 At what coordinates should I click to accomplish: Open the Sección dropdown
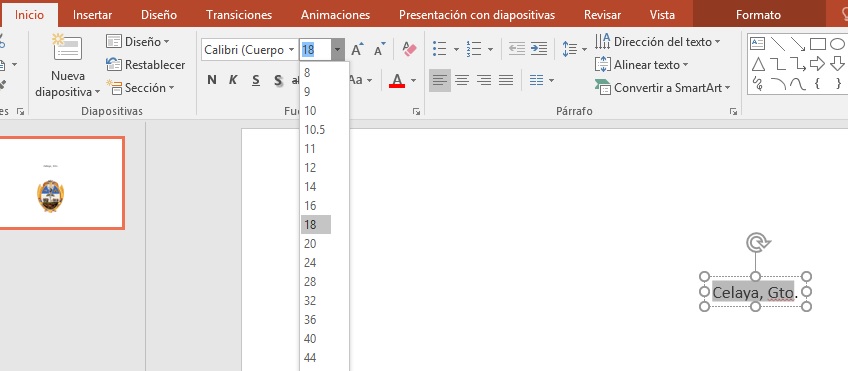coord(140,88)
